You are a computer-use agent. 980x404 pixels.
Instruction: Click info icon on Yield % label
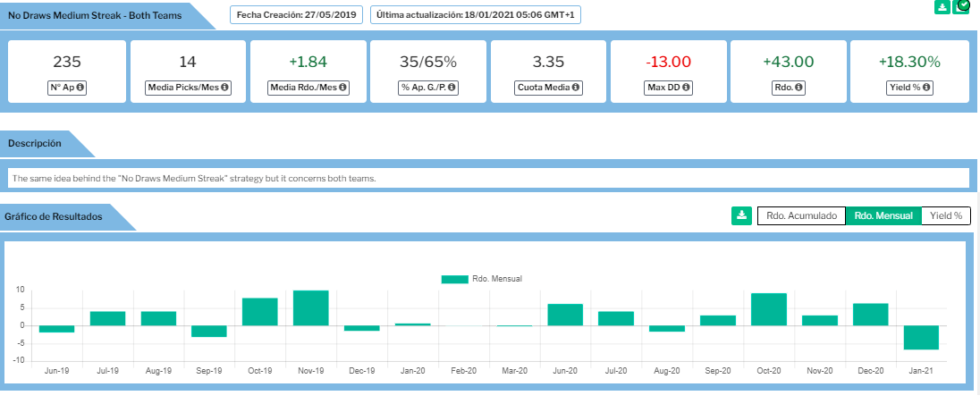coord(927,88)
